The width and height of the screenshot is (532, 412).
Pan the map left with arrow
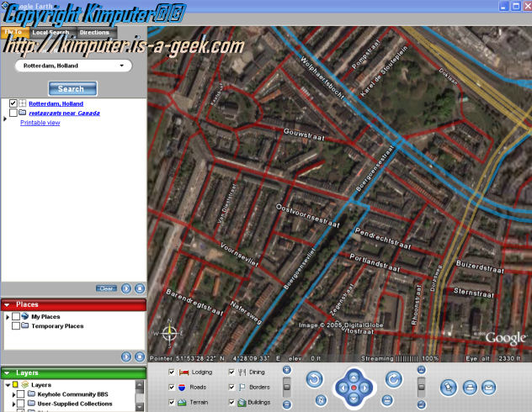point(343,388)
